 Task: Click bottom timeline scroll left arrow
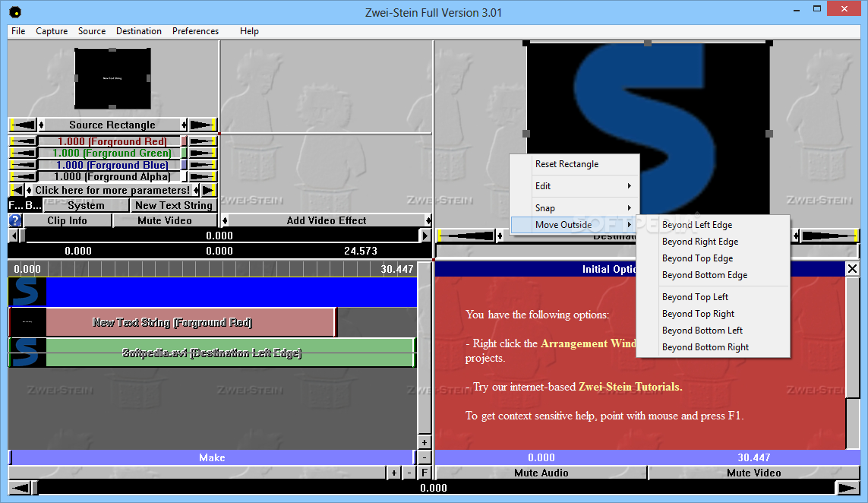tap(20, 488)
